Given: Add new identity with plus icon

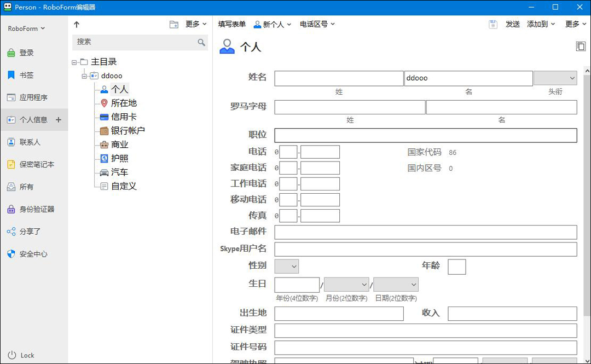Looking at the screenshot, I should 59,119.
